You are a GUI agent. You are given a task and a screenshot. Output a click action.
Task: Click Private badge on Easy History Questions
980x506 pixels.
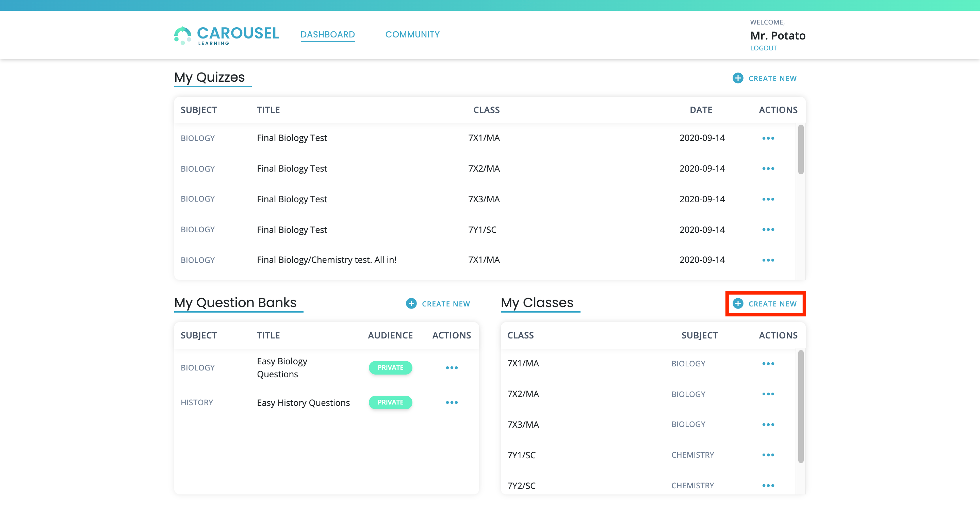pyautogui.click(x=390, y=402)
